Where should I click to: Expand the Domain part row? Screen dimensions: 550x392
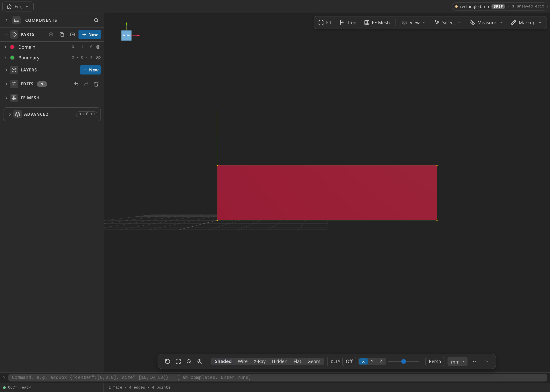pyautogui.click(x=5, y=47)
